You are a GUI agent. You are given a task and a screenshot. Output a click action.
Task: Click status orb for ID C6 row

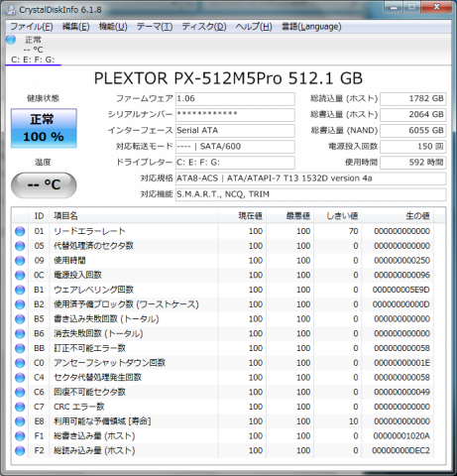coord(20,392)
